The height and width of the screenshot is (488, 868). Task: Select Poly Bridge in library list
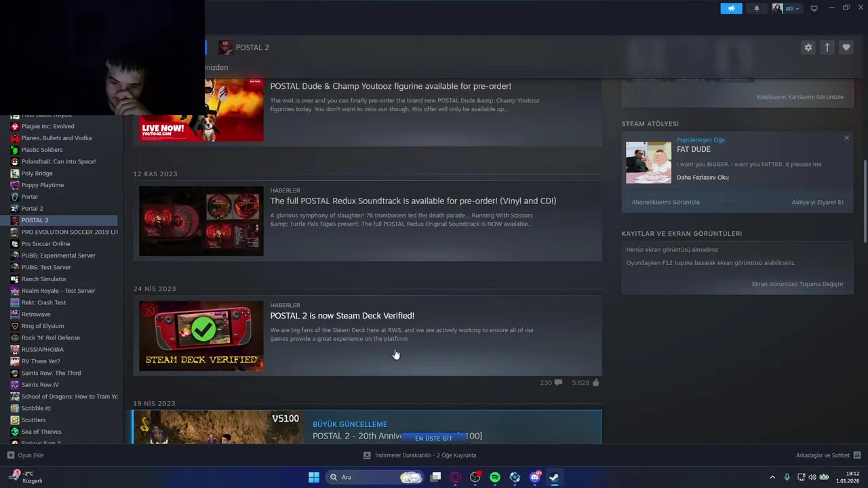(x=37, y=173)
